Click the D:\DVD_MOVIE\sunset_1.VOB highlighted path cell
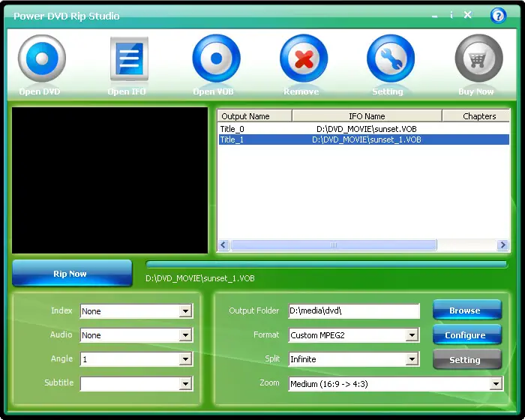 (x=367, y=139)
